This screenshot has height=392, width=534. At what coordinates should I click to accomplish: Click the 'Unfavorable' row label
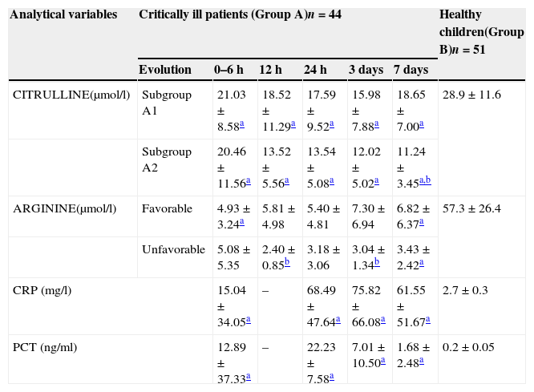click(173, 249)
